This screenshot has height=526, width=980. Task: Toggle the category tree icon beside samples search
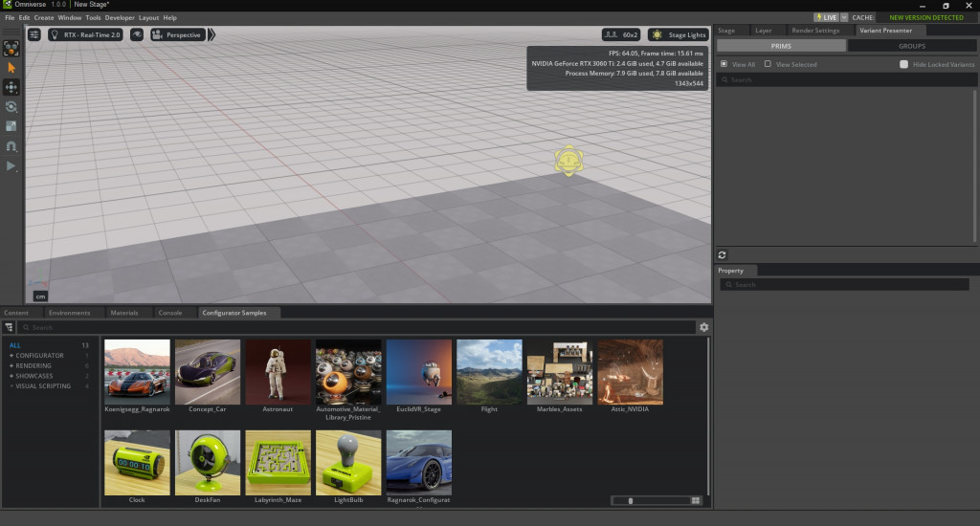[x=9, y=327]
